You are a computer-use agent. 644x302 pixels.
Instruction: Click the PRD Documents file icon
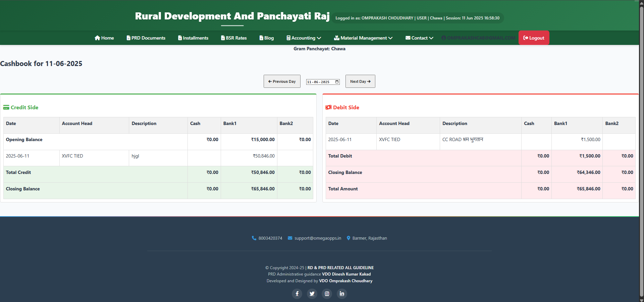[128, 38]
